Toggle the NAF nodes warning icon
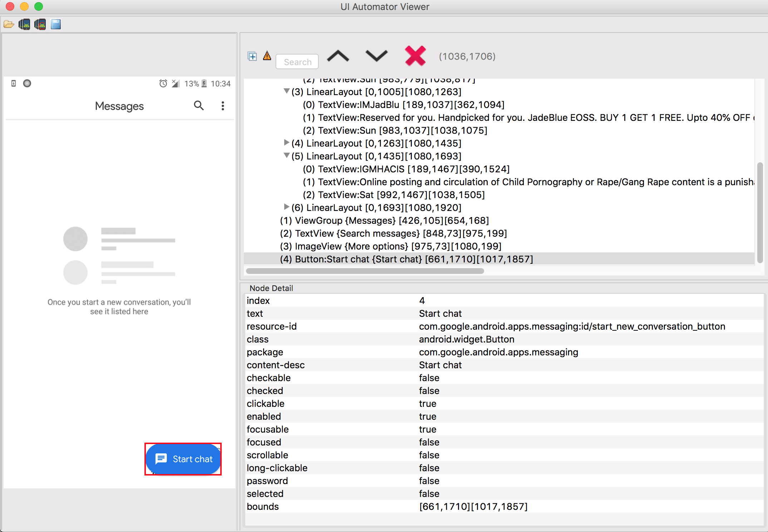 click(x=267, y=56)
